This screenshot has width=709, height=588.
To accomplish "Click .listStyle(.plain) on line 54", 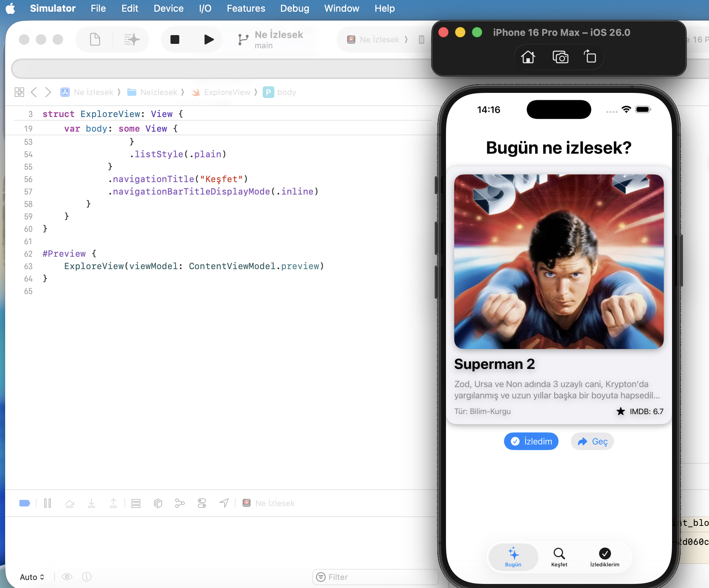I will click(x=178, y=154).
